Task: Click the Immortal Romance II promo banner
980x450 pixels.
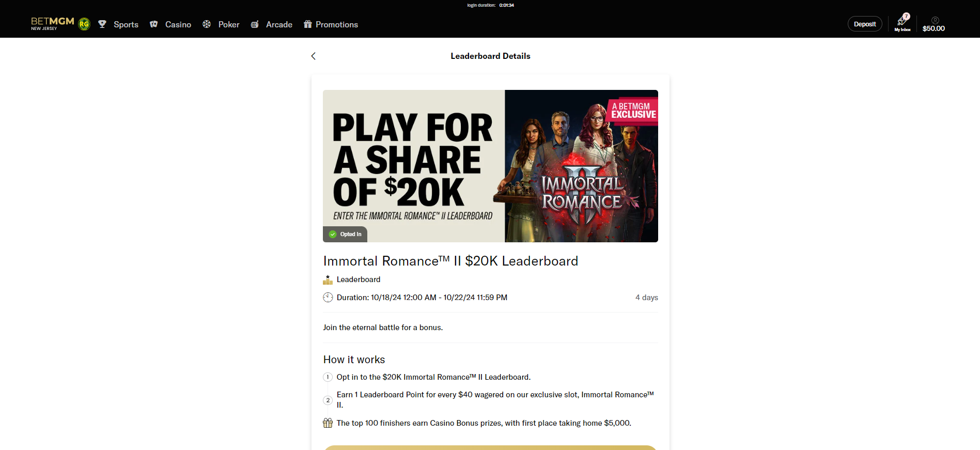Action: pyautogui.click(x=490, y=166)
